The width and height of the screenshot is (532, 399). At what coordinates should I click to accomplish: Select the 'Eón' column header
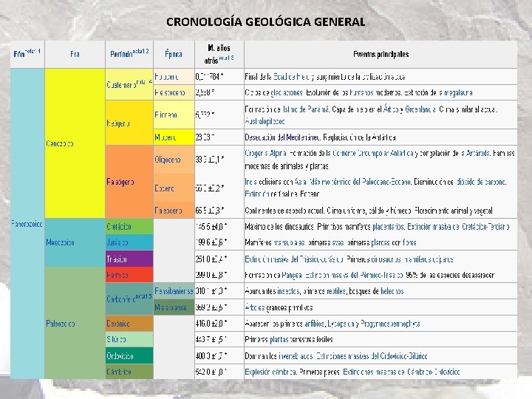pos(27,54)
